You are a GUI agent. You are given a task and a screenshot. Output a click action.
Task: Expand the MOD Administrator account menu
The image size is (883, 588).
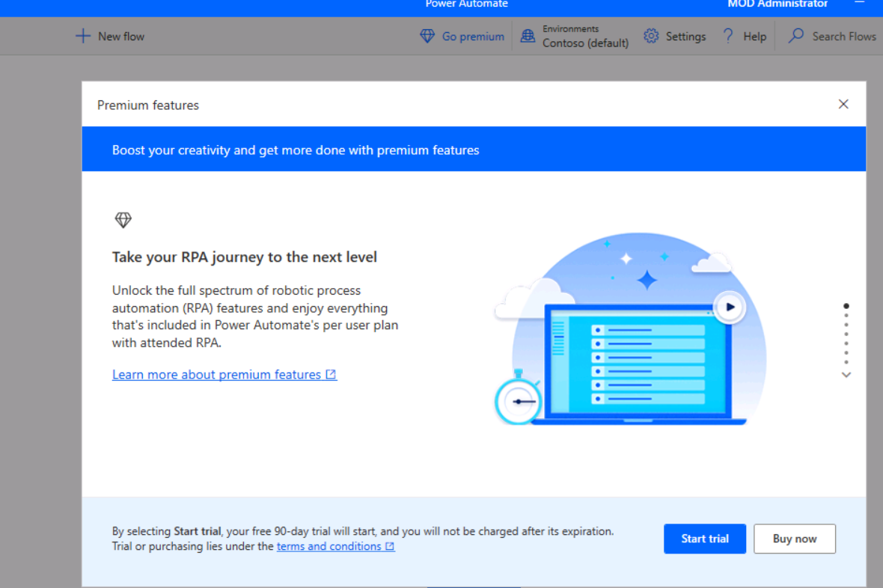777,4
